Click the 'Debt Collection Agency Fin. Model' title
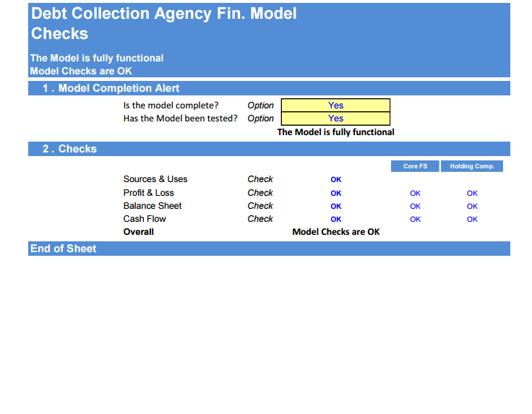Viewport: 532px width, 414px height. pos(164,14)
